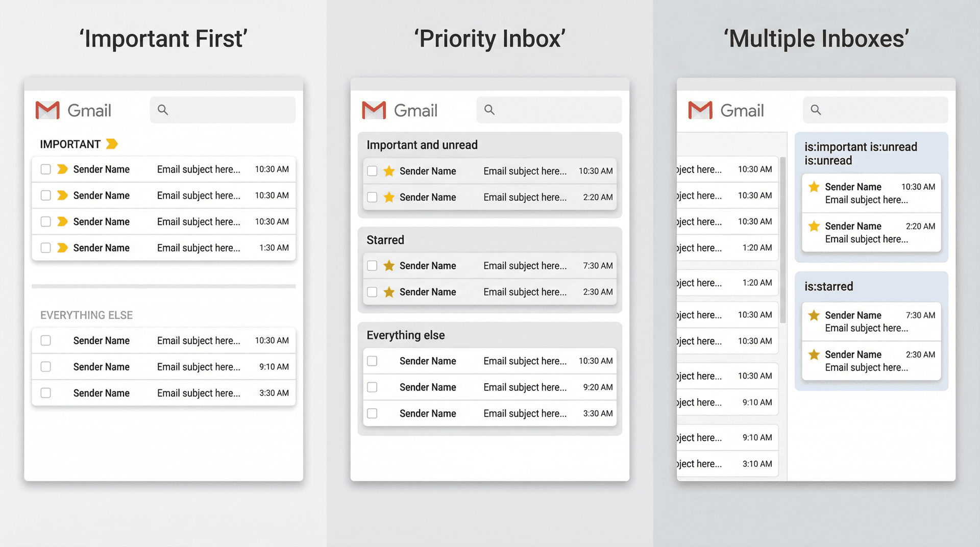Image resolution: width=980 pixels, height=547 pixels.
Task: Select the is:important is:unread inbox header
Action: tap(861, 153)
